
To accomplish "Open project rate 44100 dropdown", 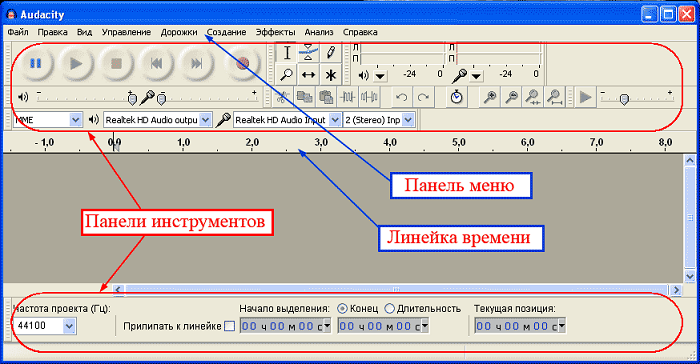I will click(69, 326).
